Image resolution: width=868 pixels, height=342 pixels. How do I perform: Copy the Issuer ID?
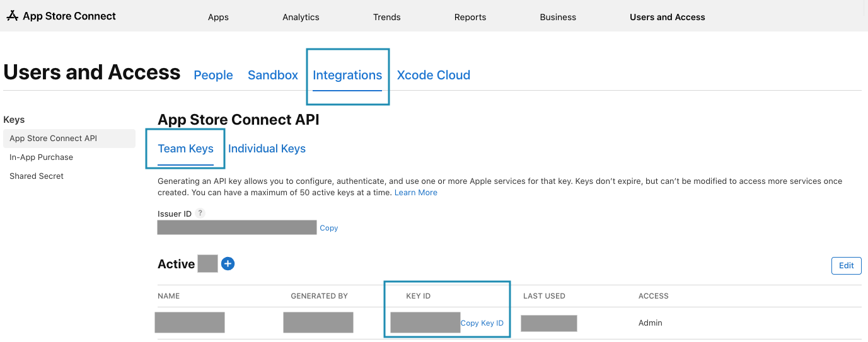(x=329, y=228)
